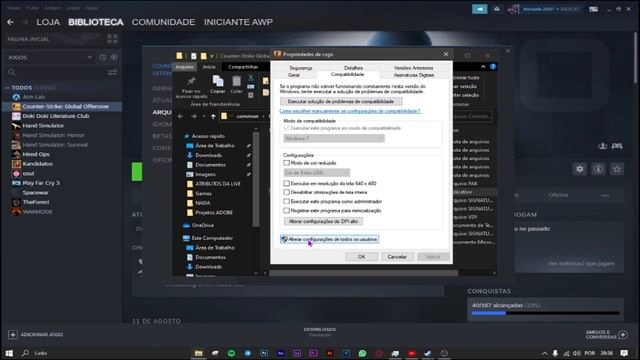Select Play Far Cry 3 in the list
Screen dimensions: 640x360
(41, 183)
